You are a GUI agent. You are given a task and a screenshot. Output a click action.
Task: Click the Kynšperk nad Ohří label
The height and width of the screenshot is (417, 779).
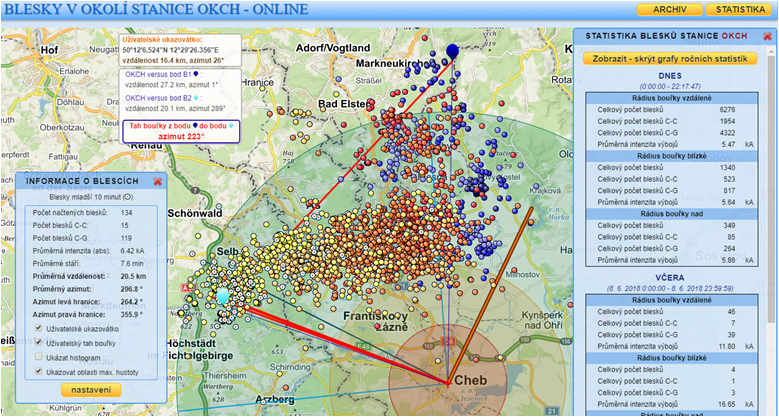pos(545,321)
